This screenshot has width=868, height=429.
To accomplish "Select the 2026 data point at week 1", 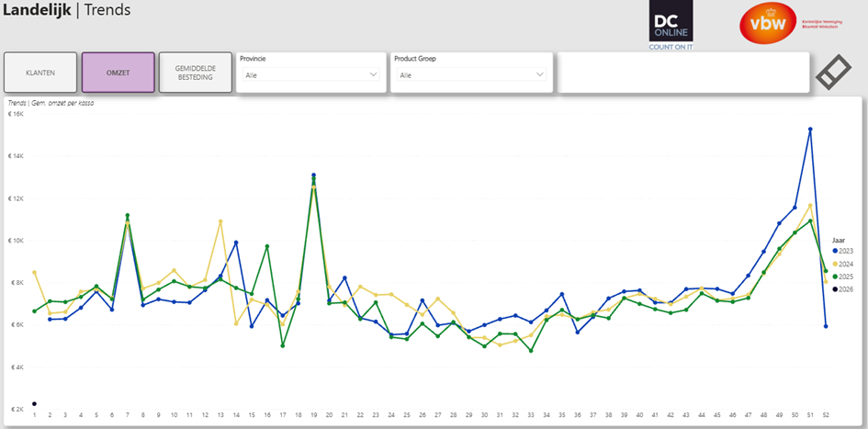I will [x=34, y=403].
